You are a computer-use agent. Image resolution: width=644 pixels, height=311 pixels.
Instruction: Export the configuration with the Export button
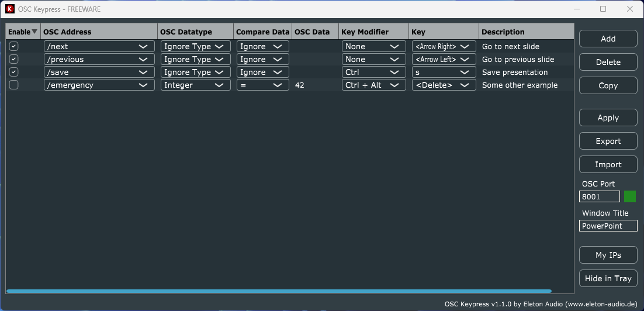click(x=608, y=141)
